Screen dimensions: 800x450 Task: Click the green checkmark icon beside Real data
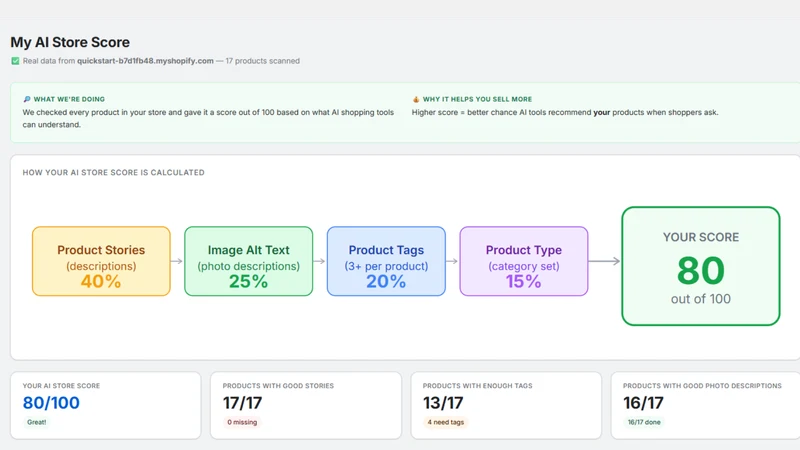[15, 61]
